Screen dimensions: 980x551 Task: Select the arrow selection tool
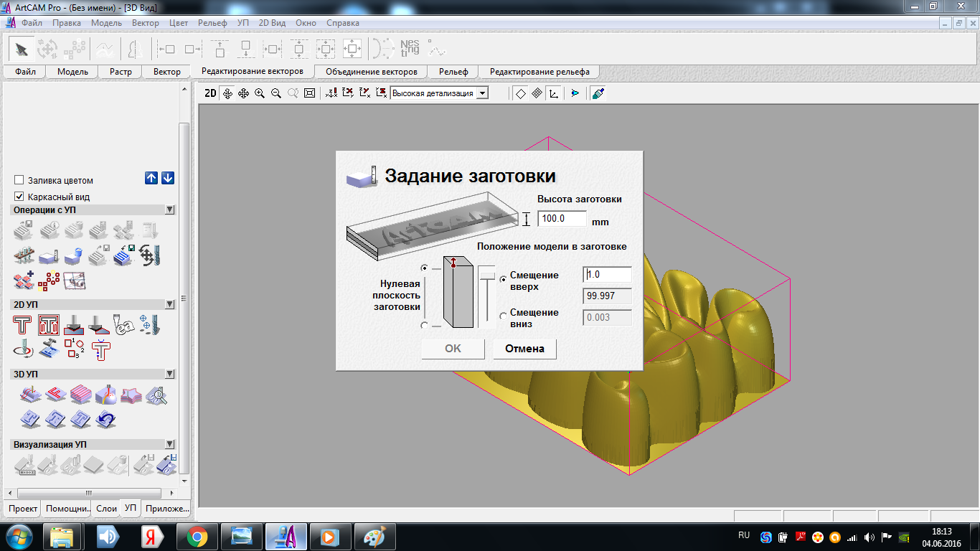pos(22,50)
